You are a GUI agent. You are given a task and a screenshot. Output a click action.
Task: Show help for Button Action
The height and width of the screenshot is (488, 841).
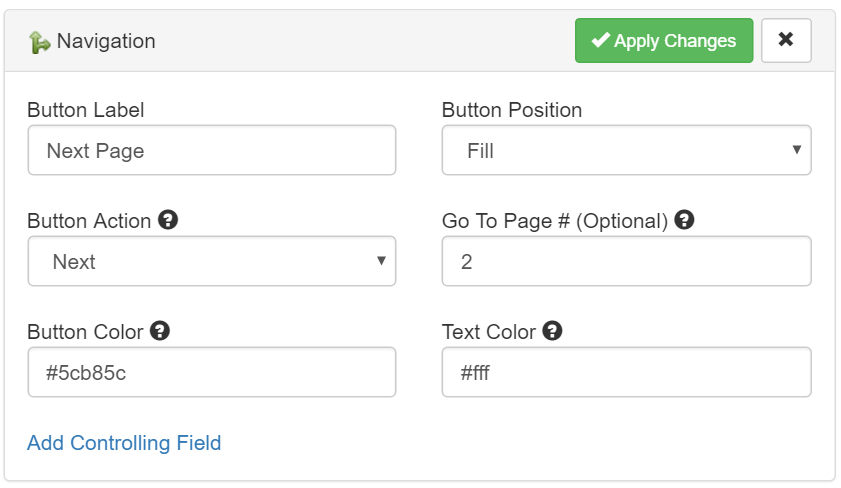(x=168, y=220)
